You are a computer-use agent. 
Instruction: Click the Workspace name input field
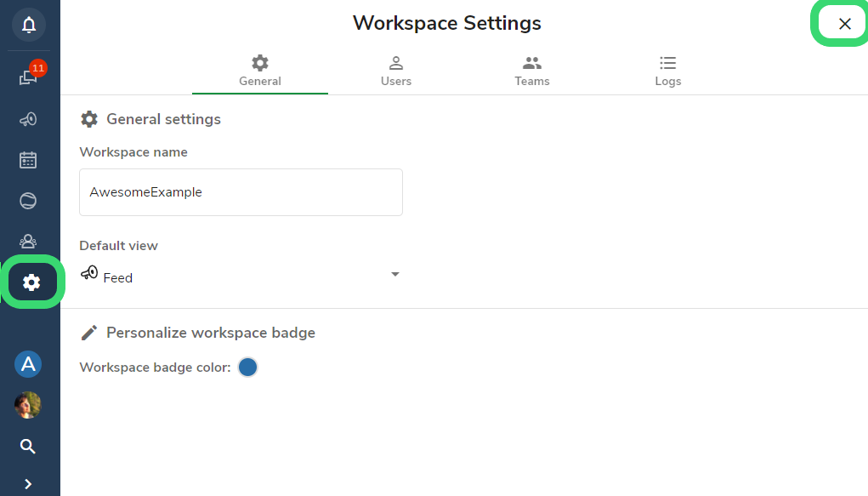[x=241, y=192]
